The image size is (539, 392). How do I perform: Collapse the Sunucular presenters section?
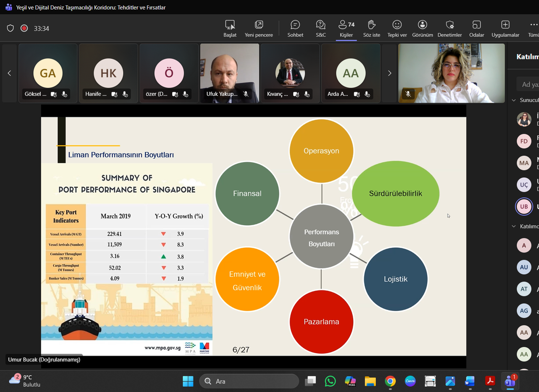click(x=514, y=100)
